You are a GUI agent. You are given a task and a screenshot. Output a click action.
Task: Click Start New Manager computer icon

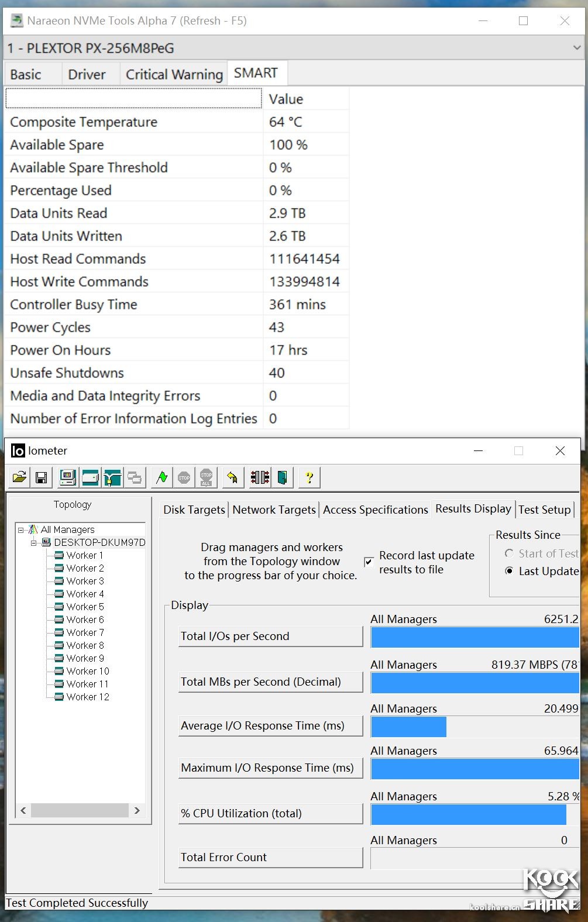tap(68, 477)
